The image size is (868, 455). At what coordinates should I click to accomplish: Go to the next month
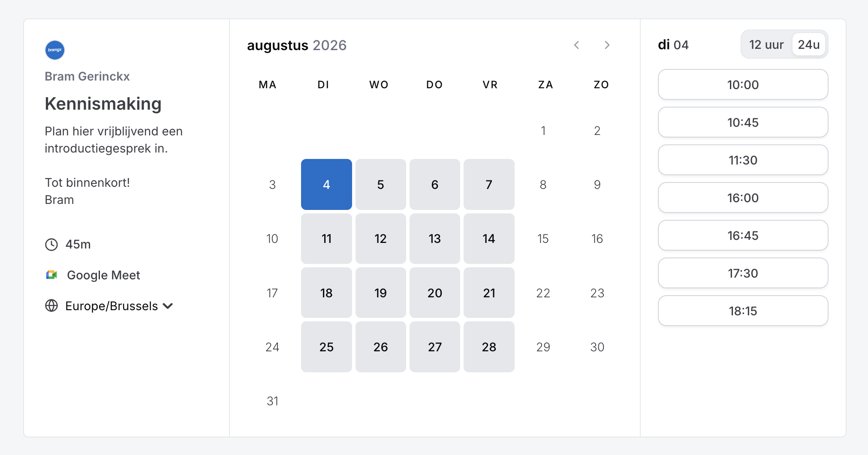point(607,45)
